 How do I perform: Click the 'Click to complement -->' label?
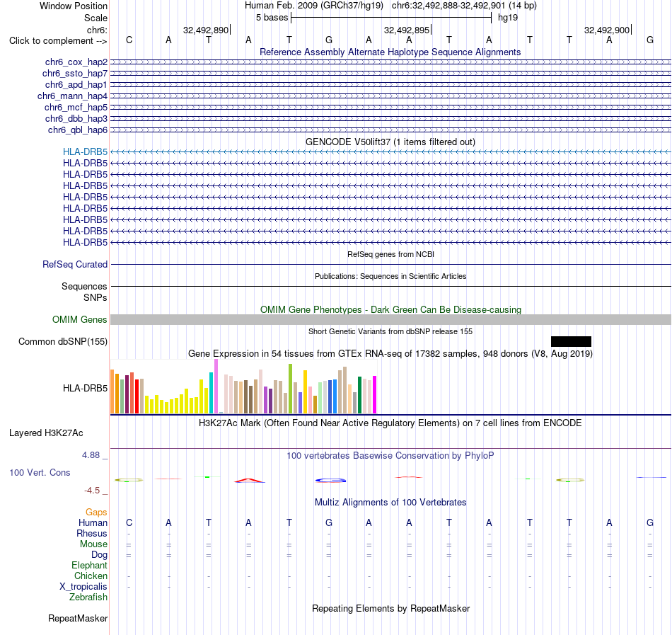[58, 41]
